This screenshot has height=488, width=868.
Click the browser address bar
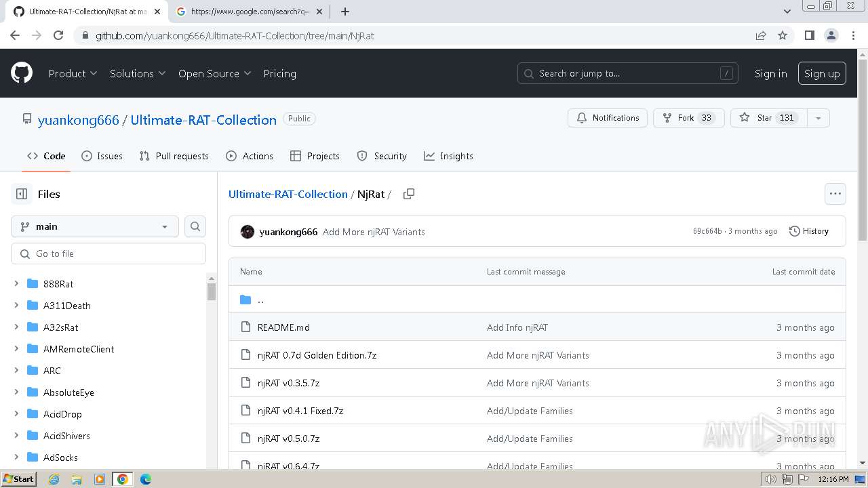pos(414,35)
